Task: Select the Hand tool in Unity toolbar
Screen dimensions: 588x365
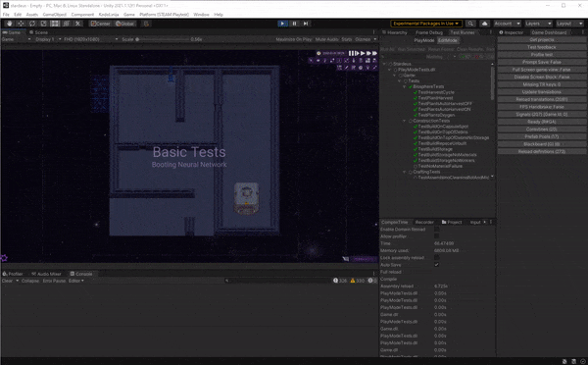Action: coord(9,24)
